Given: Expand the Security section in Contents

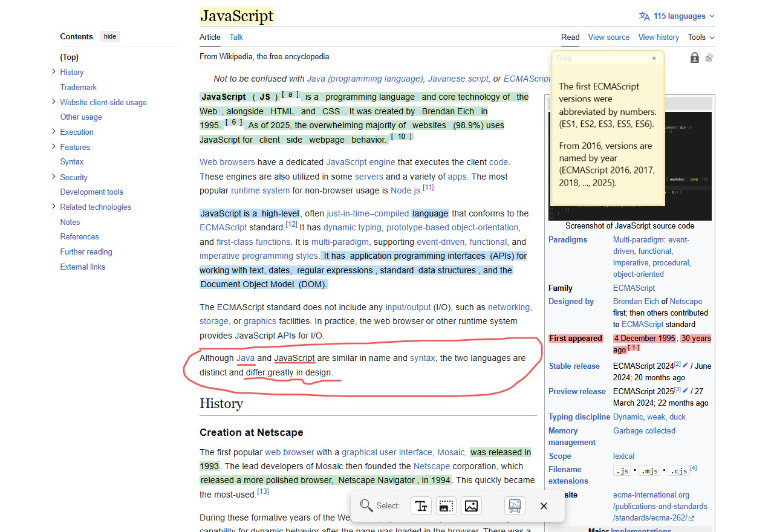Looking at the screenshot, I should 53,177.
